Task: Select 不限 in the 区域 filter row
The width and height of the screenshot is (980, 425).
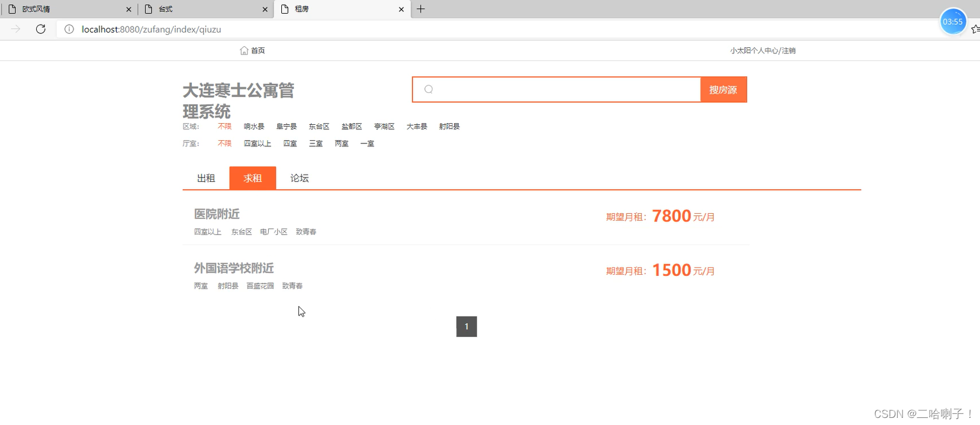Action: [x=224, y=126]
